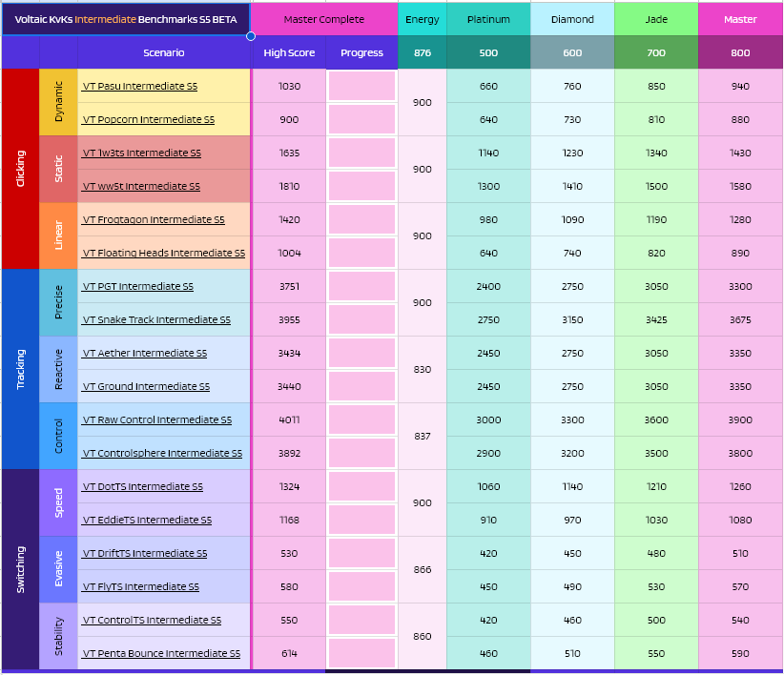Image resolution: width=784 pixels, height=675 pixels.
Task: Click the progress bar for VT Aether row
Action: tap(362, 354)
